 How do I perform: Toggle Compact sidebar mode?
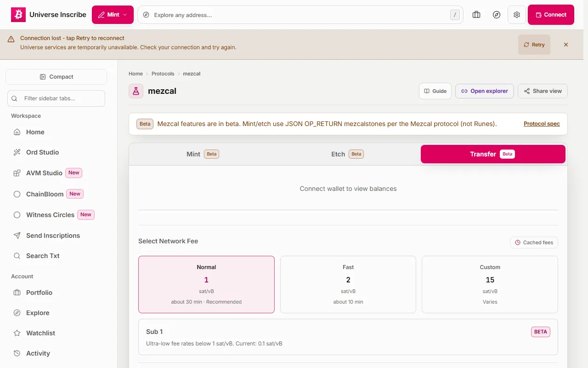pos(56,77)
